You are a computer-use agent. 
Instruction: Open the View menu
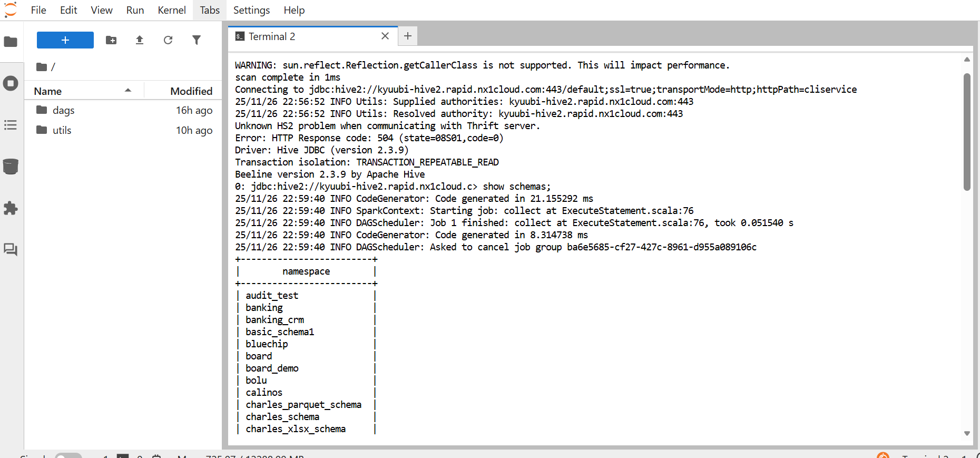coord(102,10)
